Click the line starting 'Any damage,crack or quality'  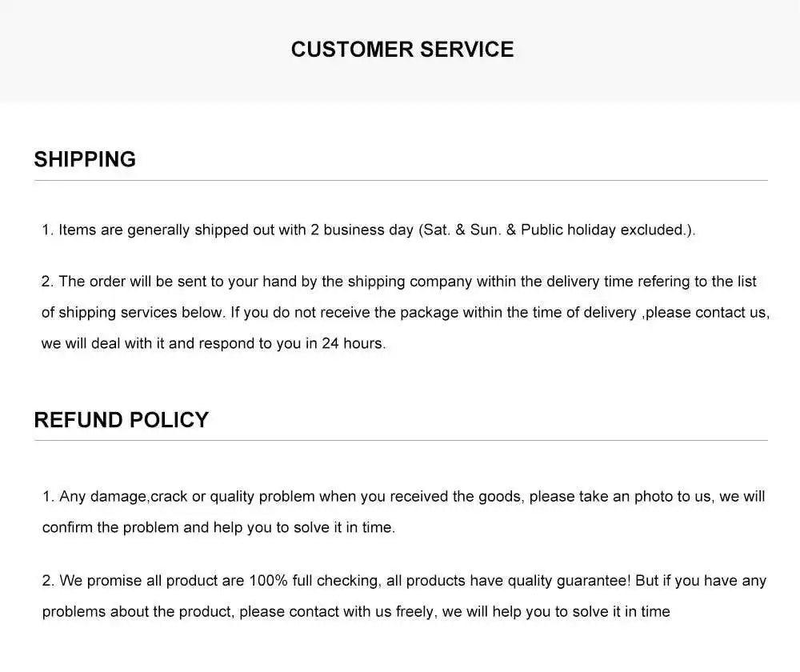coord(403,497)
